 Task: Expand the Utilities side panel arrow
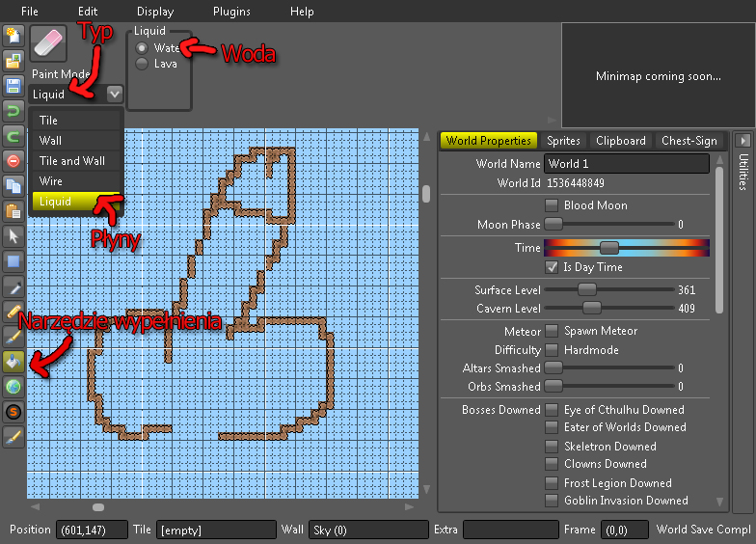pos(742,141)
